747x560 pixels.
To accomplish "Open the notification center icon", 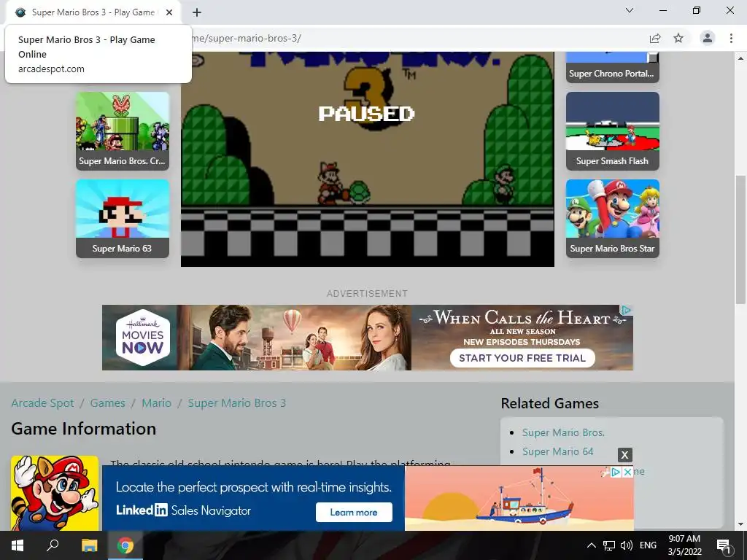I will [x=723, y=545].
